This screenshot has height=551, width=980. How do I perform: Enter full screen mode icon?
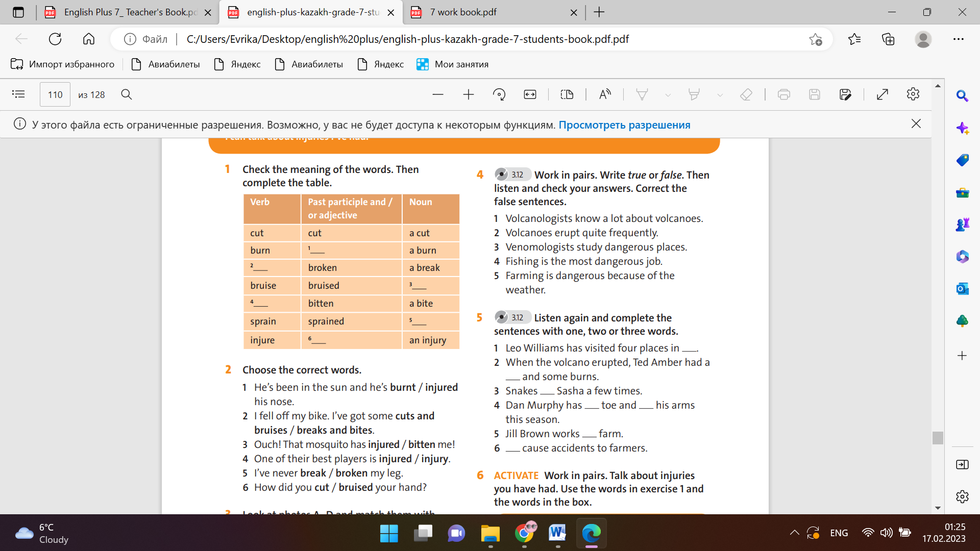click(882, 94)
